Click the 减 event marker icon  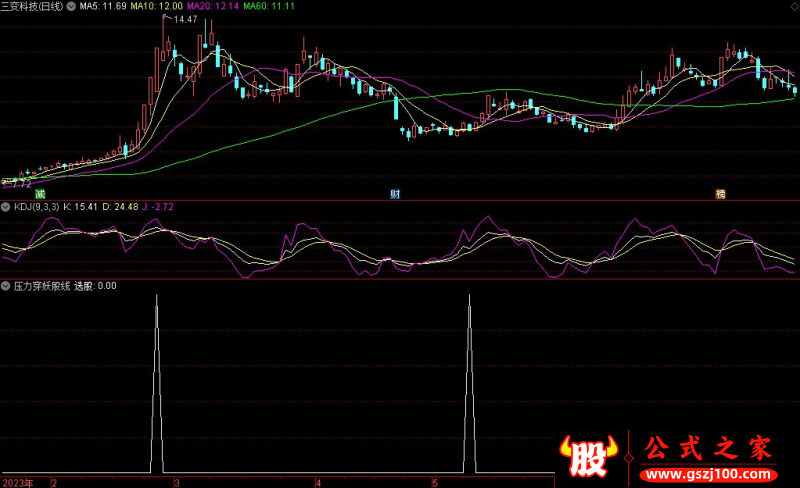40,192
